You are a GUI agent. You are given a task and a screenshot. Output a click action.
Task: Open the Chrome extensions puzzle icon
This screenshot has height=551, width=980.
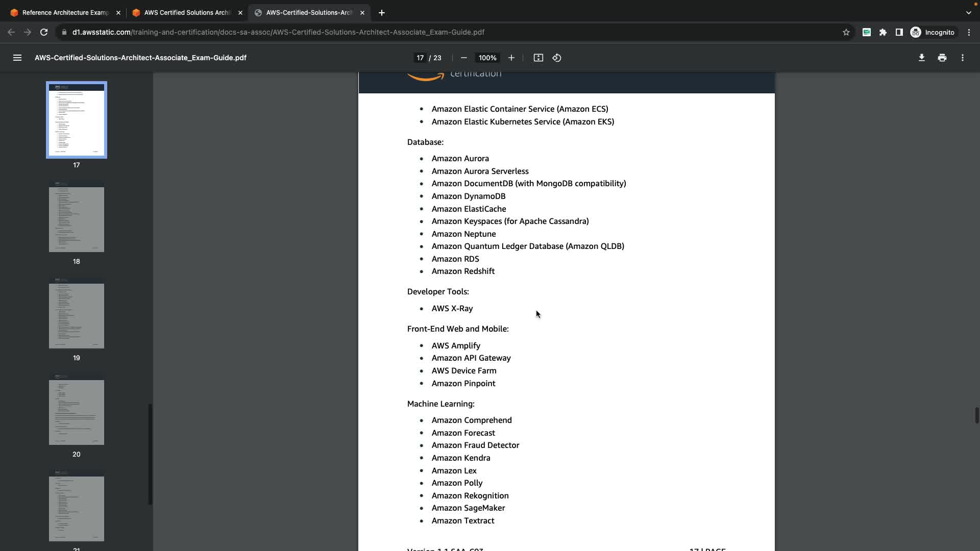click(x=883, y=32)
